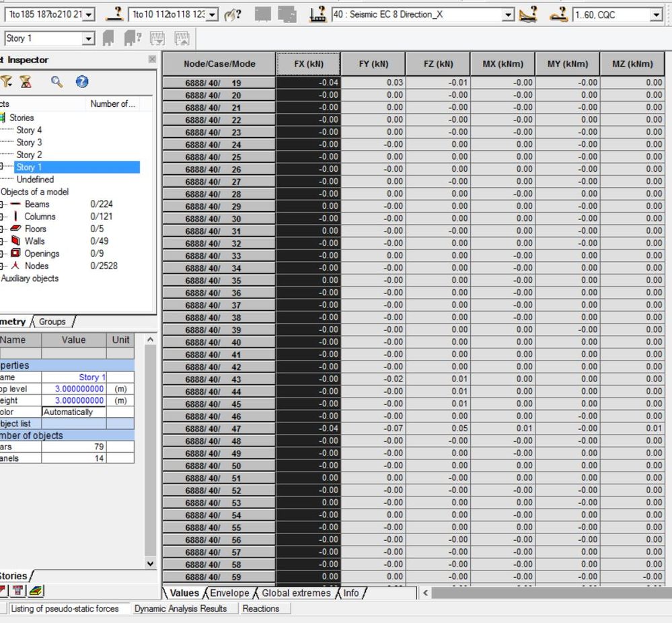Screen dimensions: 672x623
Task: Click the stories layers icon at bottom-left
Action: pyautogui.click(x=36, y=591)
